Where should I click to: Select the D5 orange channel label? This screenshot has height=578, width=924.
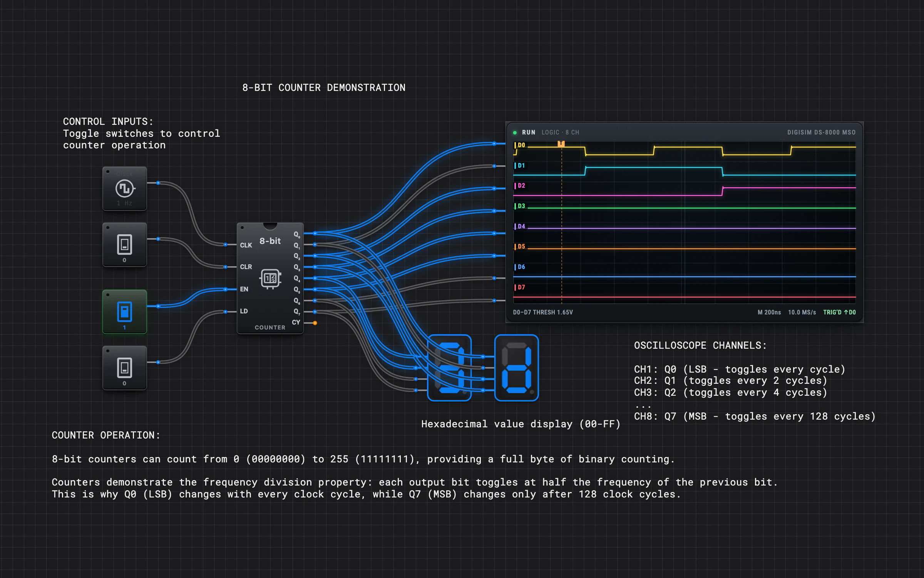(520, 247)
